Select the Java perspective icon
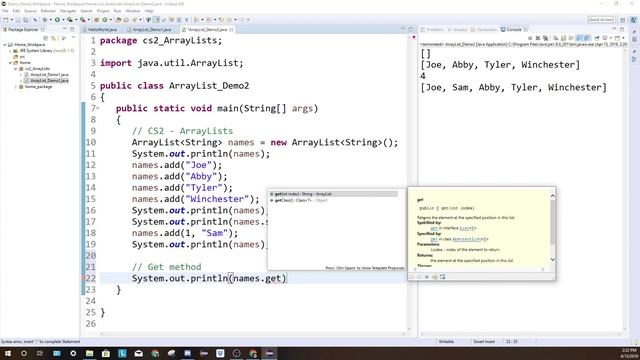Screen dimensions: 640x360 click(633, 20)
